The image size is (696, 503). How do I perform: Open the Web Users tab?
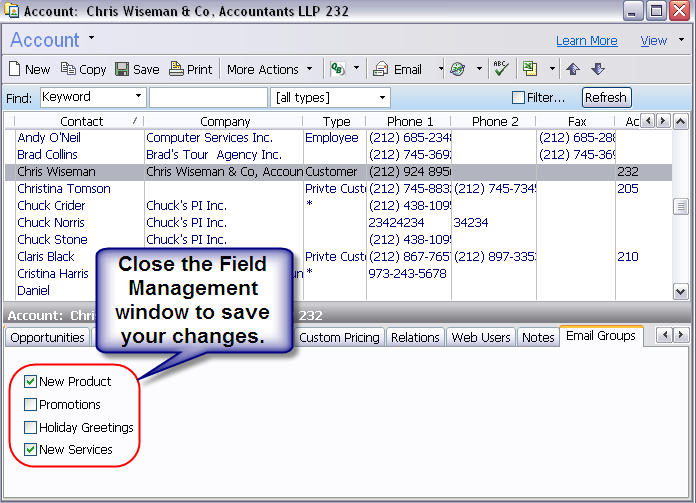481,337
